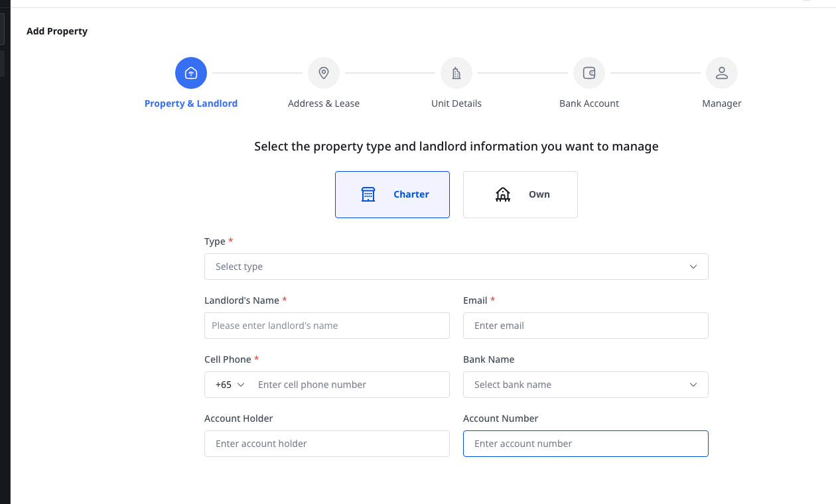Open the Select bank name dropdown
This screenshot has width=836, height=504.
[x=586, y=385]
